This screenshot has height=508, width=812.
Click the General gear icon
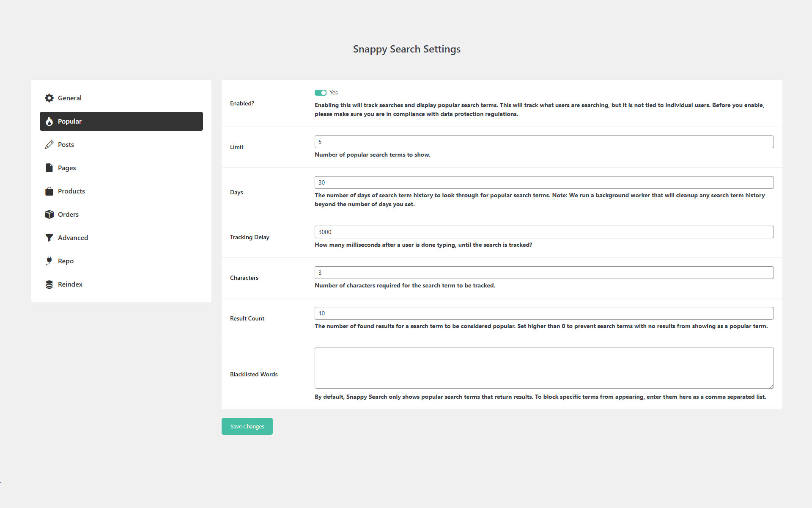click(49, 98)
